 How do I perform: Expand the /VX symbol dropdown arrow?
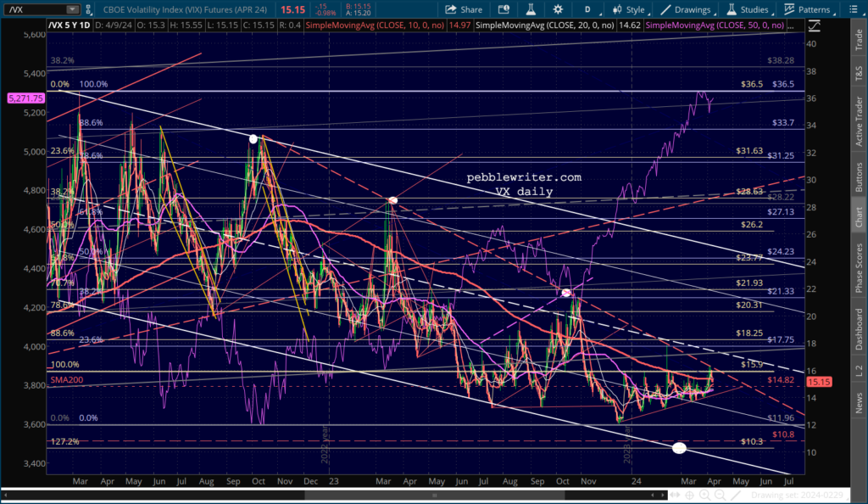coord(73,9)
